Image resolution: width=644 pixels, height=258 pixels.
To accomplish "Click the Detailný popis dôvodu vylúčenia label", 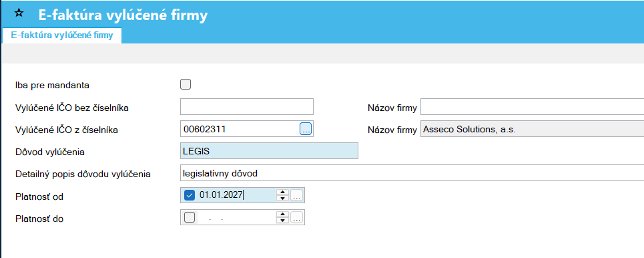I will coord(83,174).
